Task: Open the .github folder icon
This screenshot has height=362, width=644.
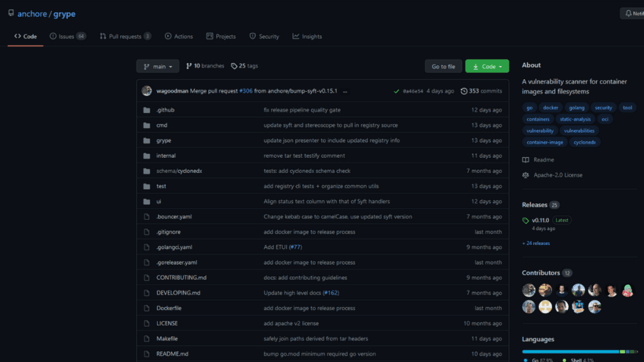Action: [x=147, y=110]
